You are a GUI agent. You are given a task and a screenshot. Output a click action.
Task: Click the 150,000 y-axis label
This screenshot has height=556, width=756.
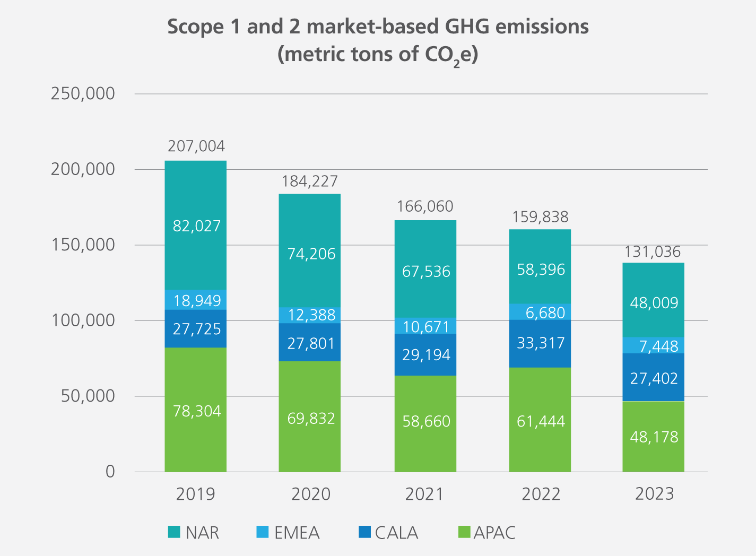[x=83, y=245]
